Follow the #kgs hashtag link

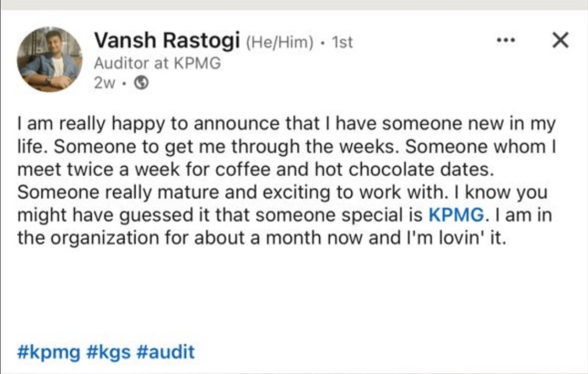[110, 352]
